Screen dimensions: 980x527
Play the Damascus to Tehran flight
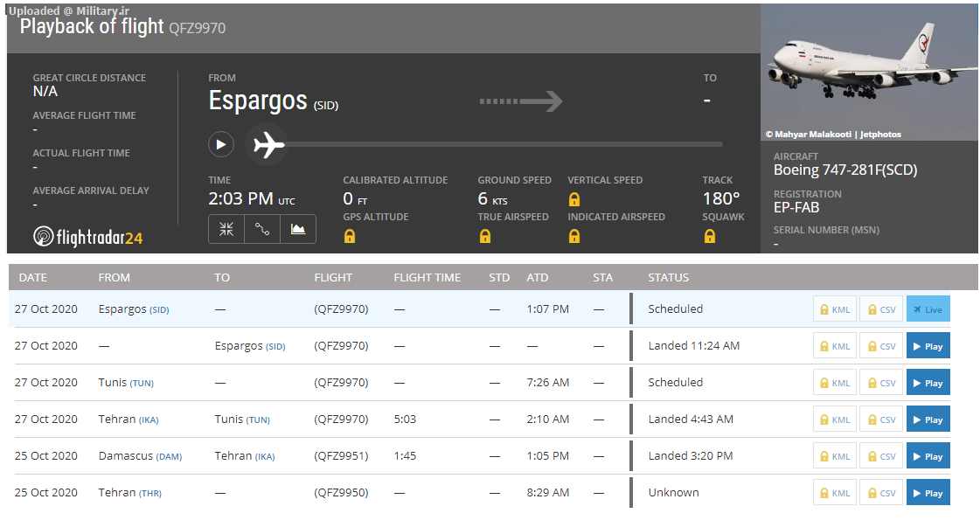(928, 456)
